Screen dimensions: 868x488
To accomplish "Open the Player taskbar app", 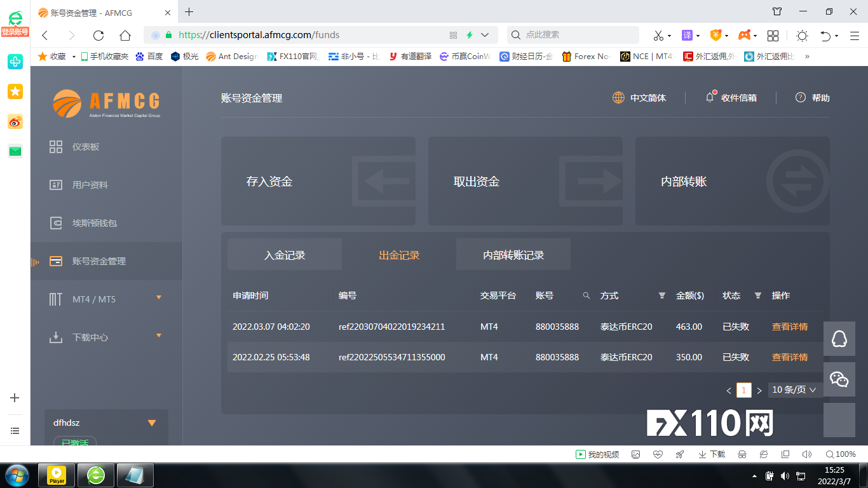I will click(x=57, y=475).
